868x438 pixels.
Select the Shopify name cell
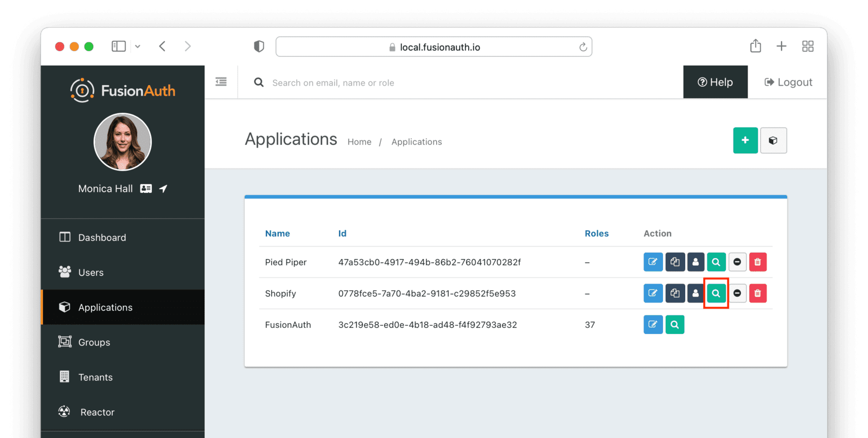280,294
